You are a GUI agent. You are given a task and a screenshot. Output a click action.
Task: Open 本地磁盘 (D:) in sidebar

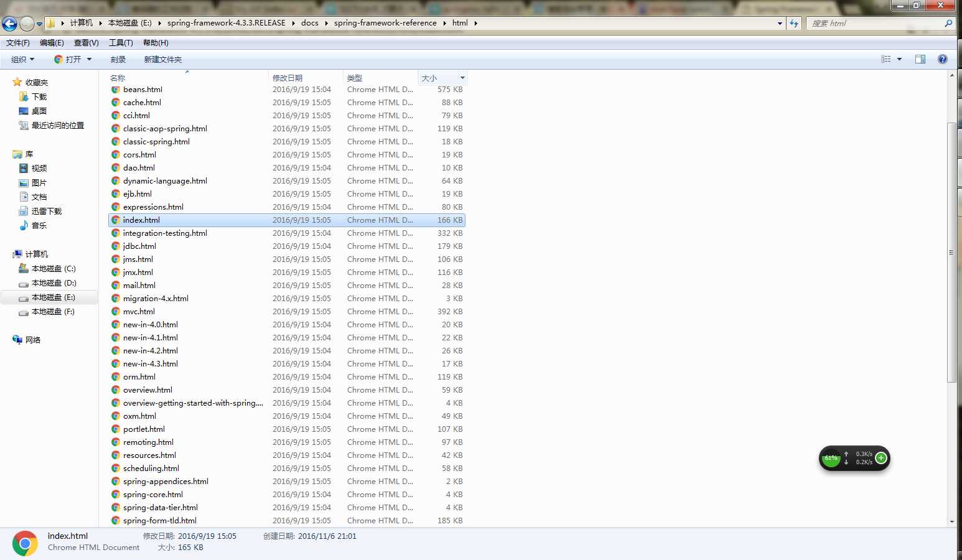tap(47, 282)
